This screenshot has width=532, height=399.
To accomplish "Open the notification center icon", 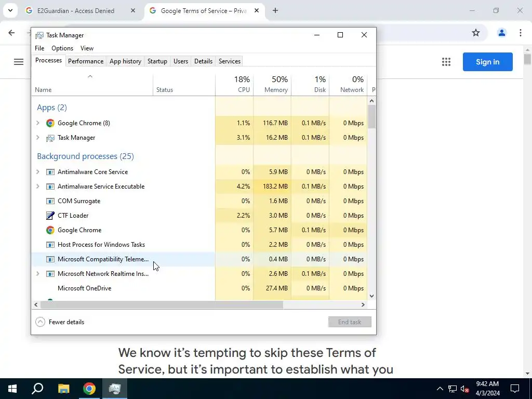I will 515,389.
